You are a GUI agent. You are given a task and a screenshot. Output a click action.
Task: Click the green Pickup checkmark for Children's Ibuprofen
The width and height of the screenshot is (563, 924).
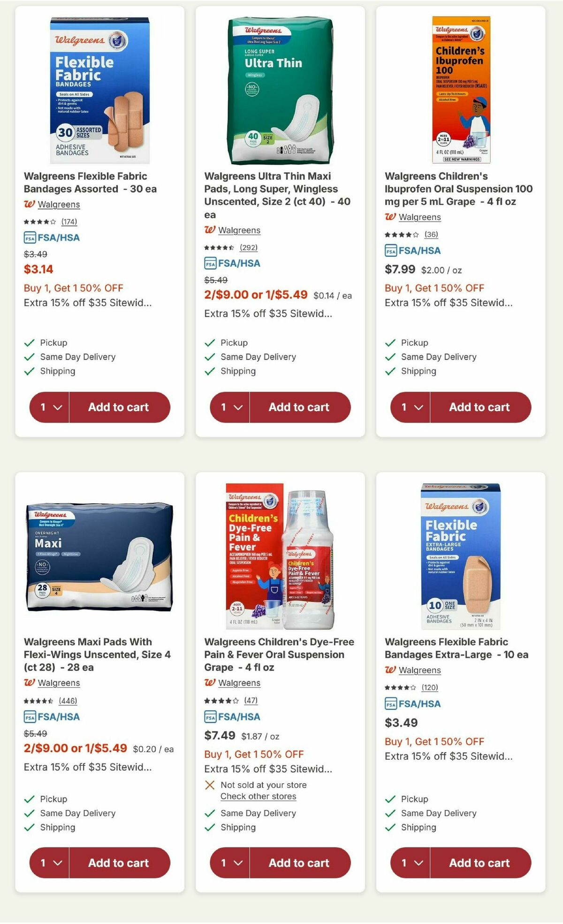tap(389, 342)
